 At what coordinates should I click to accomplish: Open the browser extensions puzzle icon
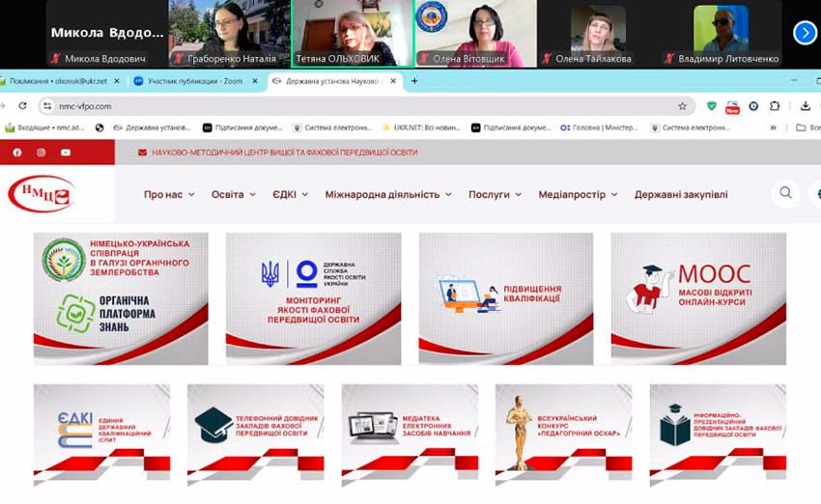click(775, 106)
